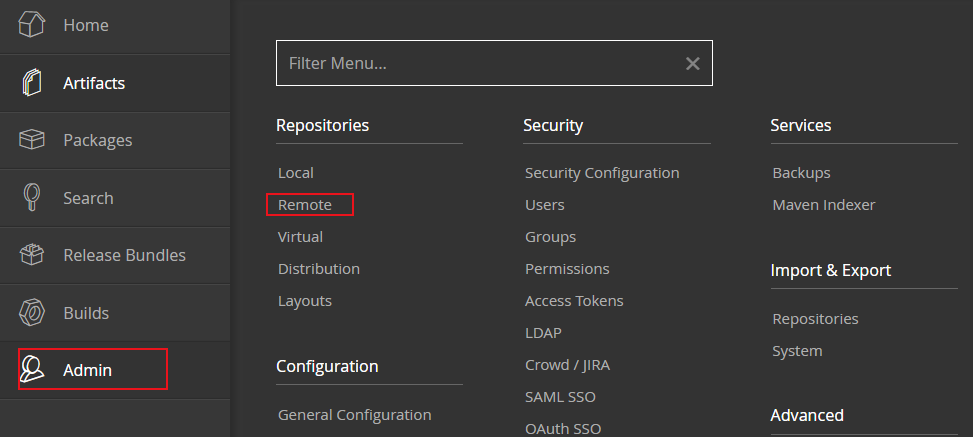The image size is (973, 437).
Task: Click the Repositories section heading
Action: 322,125
